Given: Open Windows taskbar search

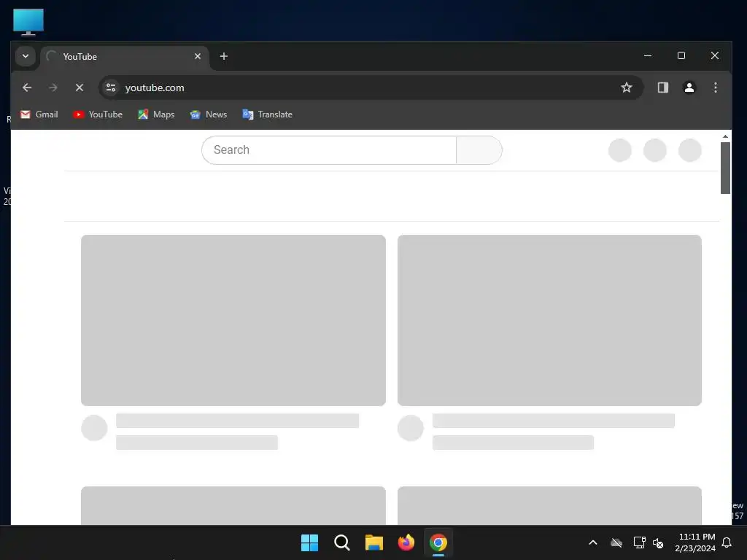Looking at the screenshot, I should point(342,542).
